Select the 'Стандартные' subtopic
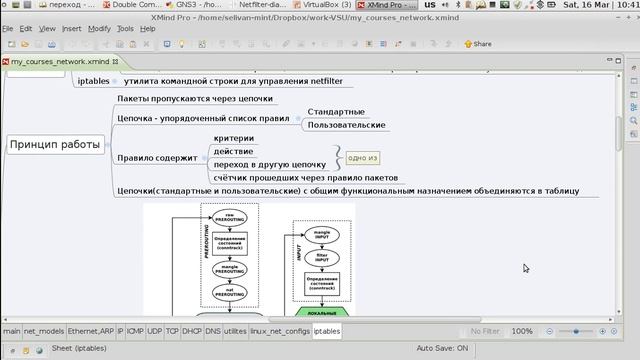This screenshot has width=640, height=360. pyautogui.click(x=336, y=112)
